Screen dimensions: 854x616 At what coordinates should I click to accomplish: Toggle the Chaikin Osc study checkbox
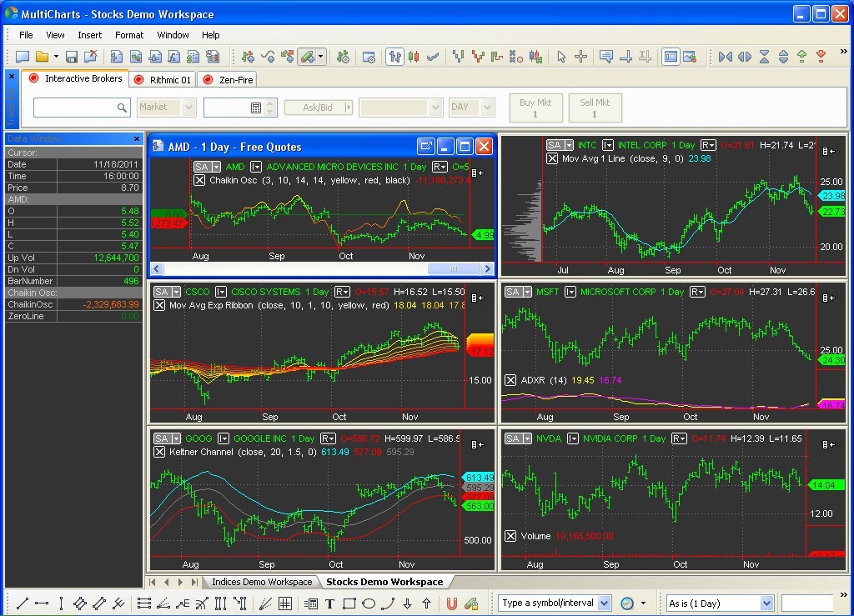pos(199,180)
